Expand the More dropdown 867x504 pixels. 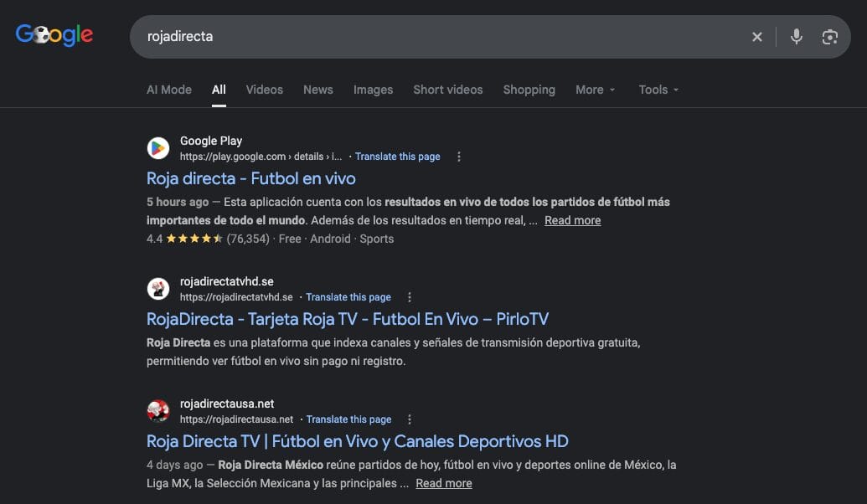(x=596, y=90)
